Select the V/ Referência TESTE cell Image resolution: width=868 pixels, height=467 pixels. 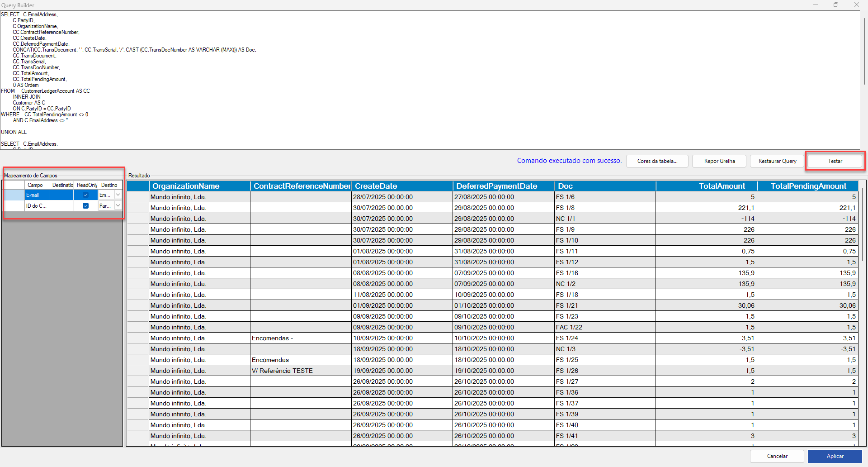coord(301,371)
